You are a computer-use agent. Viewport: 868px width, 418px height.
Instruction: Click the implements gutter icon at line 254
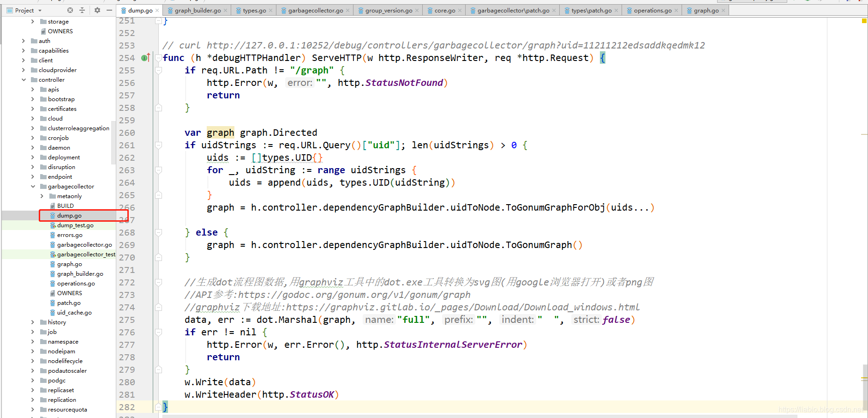click(x=145, y=58)
